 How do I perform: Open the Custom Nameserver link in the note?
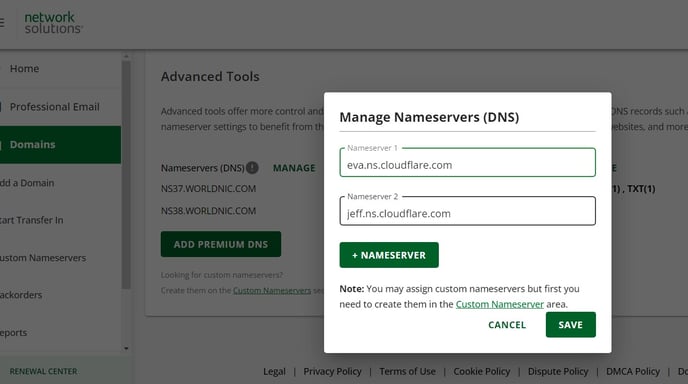pyautogui.click(x=499, y=304)
